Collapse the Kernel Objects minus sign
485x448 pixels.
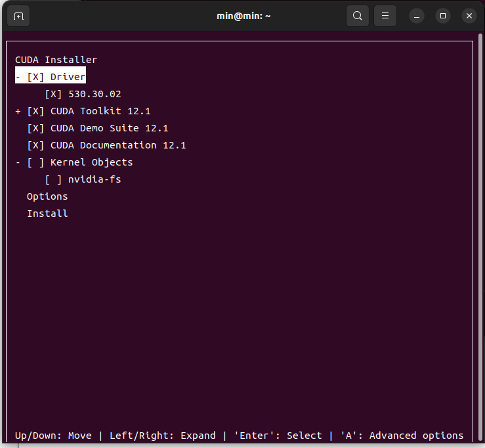[18, 162]
